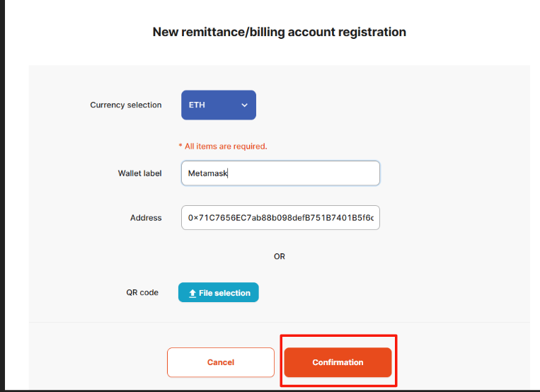The width and height of the screenshot is (540, 392).
Task: Click the chevron arrow beside ETH
Action: point(244,105)
